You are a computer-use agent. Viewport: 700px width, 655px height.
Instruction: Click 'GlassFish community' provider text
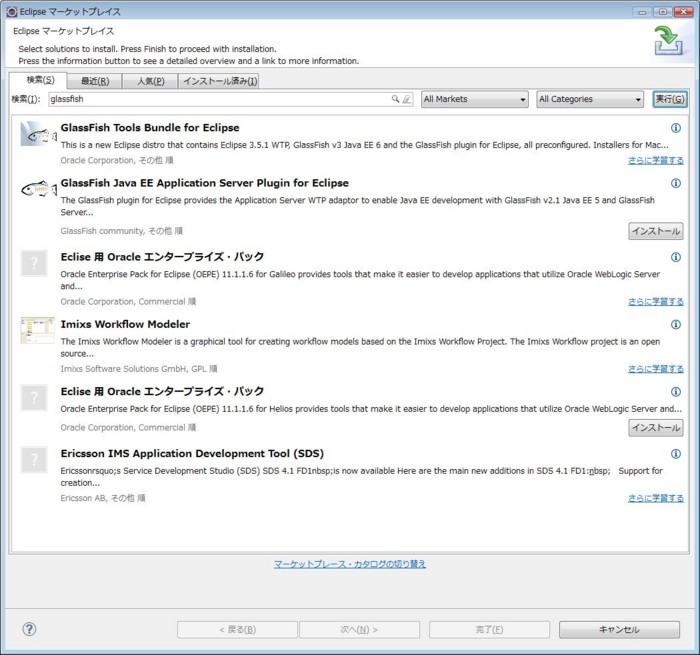pos(102,231)
